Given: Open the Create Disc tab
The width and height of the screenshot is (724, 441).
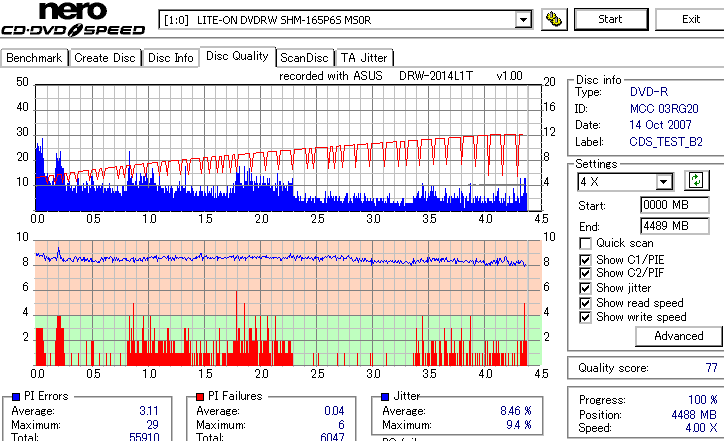Looking at the screenshot, I should pyautogui.click(x=105, y=58).
